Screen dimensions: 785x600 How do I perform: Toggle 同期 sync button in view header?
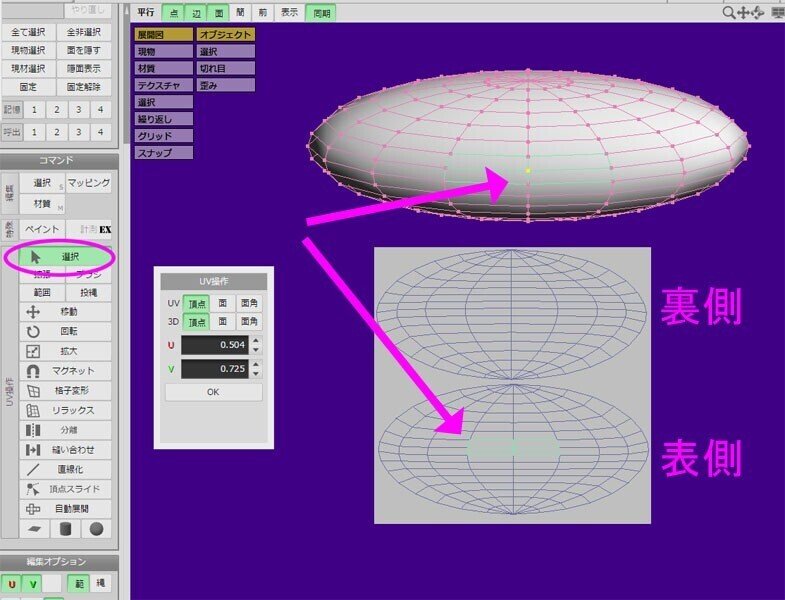pos(321,13)
